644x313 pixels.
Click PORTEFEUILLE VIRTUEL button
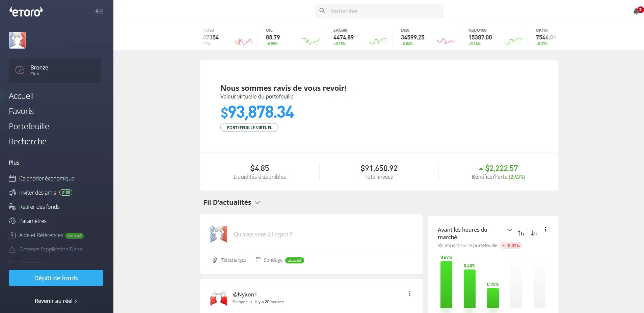point(249,127)
